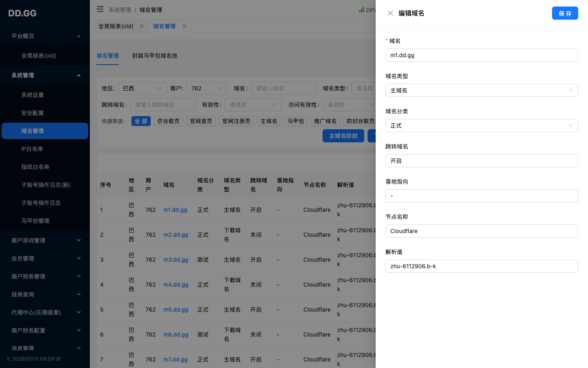Click 系统管理 in the breadcrumb
Screen dimensions: 588x368
pos(120,10)
